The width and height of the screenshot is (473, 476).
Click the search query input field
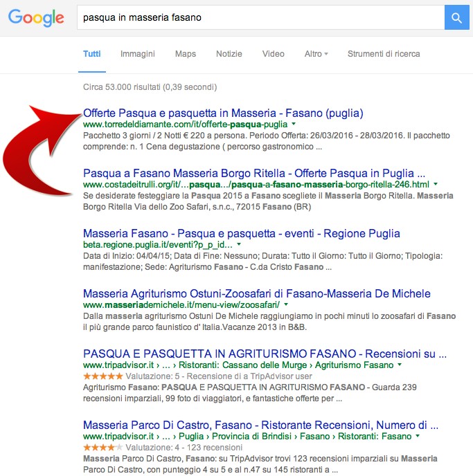coord(260,17)
